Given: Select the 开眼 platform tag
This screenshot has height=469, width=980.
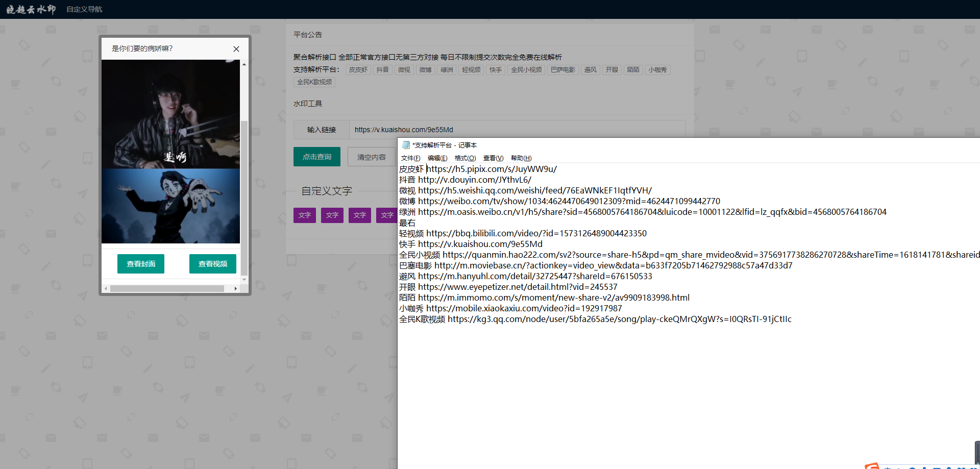Looking at the screenshot, I should (x=611, y=69).
